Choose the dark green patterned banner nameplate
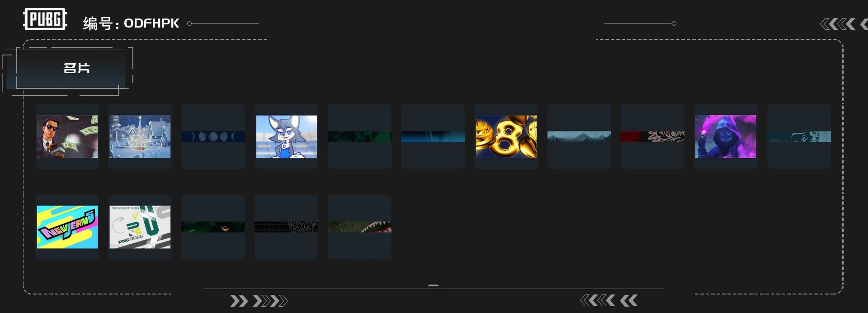The height and width of the screenshot is (313, 868). [x=360, y=136]
